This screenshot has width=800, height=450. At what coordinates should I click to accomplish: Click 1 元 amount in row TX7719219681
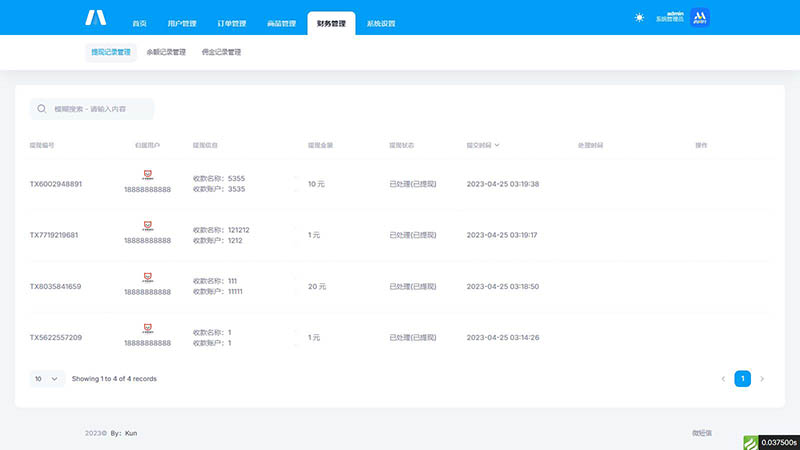tap(314, 235)
